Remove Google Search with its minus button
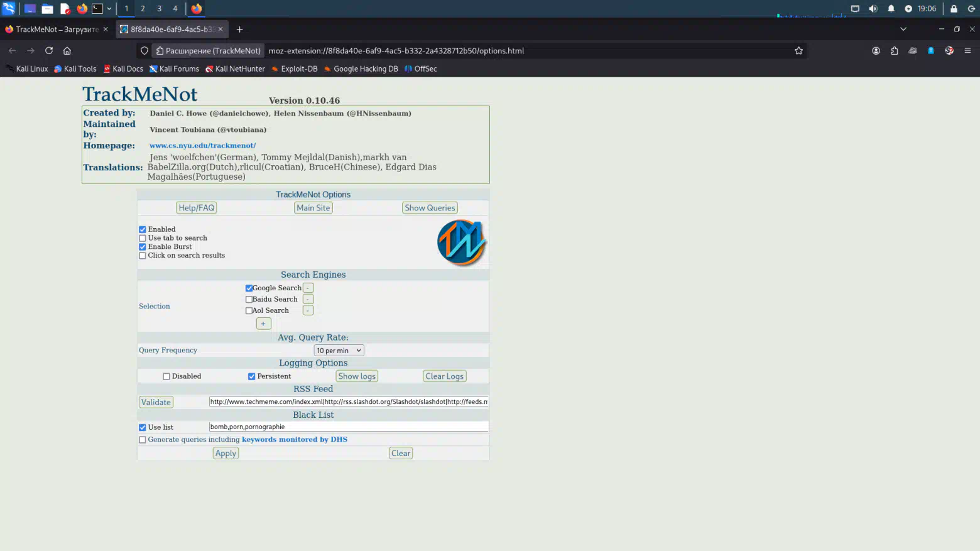The width and height of the screenshot is (980, 551). coord(308,288)
